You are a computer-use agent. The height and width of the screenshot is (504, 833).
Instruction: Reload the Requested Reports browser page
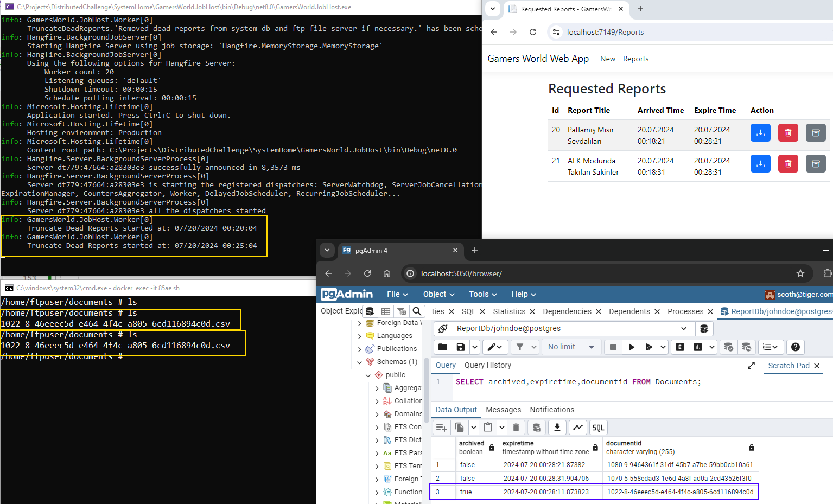point(533,32)
